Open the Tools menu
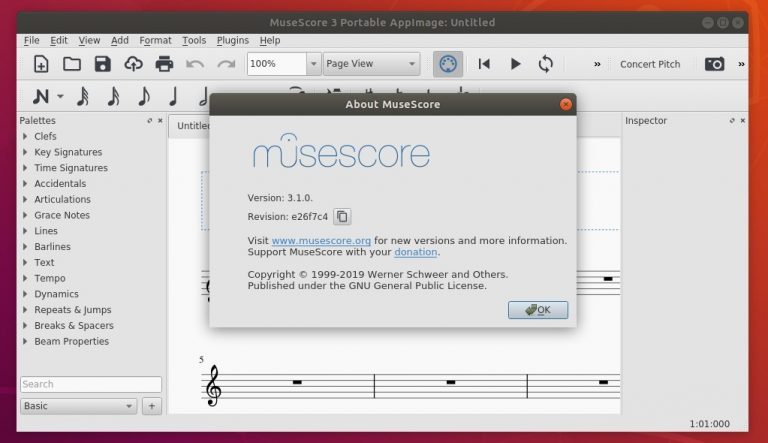The image size is (768, 443). tap(194, 40)
